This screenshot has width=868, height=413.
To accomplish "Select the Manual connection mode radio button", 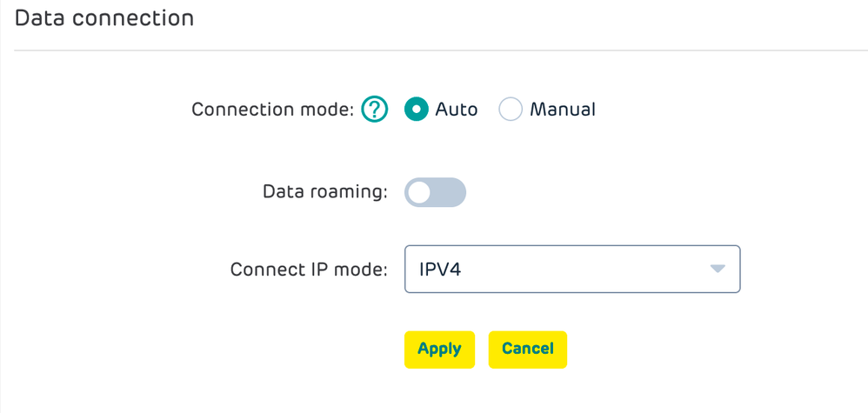I will [x=511, y=110].
